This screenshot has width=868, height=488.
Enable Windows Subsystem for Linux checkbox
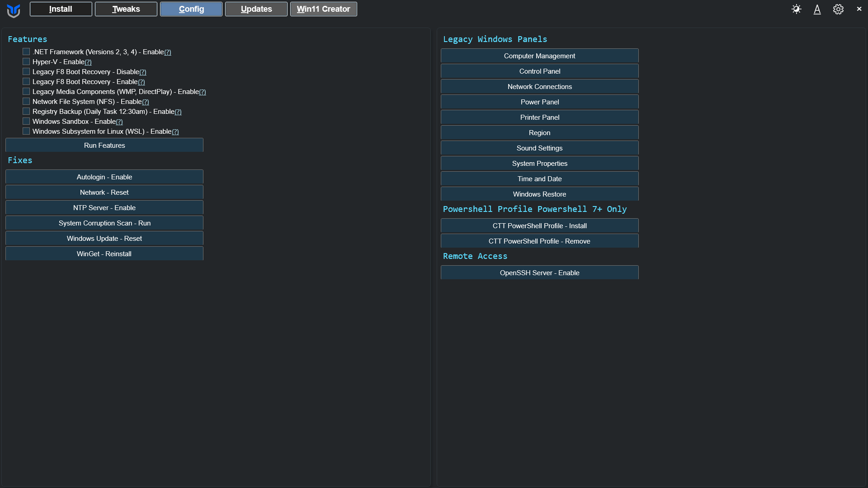26,131
